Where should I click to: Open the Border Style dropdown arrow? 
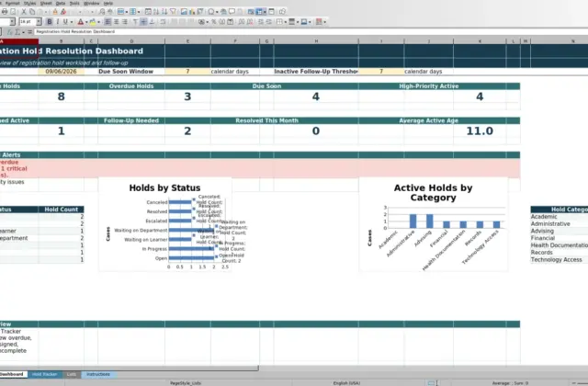pos(298,22)
